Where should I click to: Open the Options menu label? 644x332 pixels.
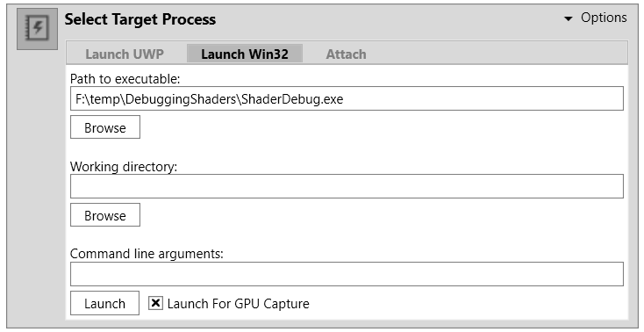pos(604,18)
